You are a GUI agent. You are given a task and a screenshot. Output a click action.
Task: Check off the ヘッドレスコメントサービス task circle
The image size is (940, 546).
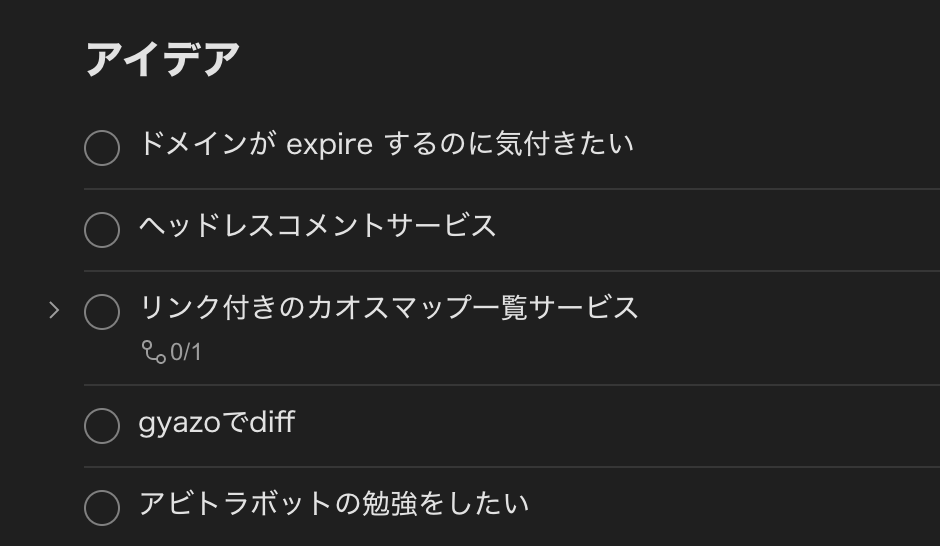point(102,230)
